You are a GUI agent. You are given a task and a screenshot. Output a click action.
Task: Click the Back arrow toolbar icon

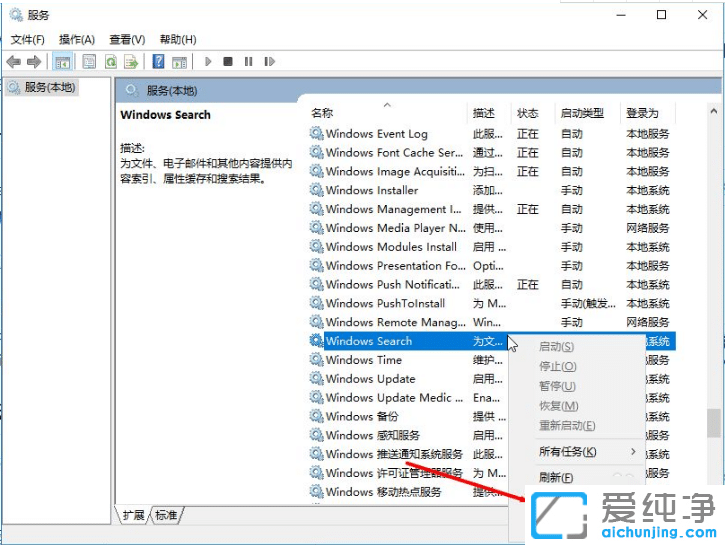coord(14,61)
